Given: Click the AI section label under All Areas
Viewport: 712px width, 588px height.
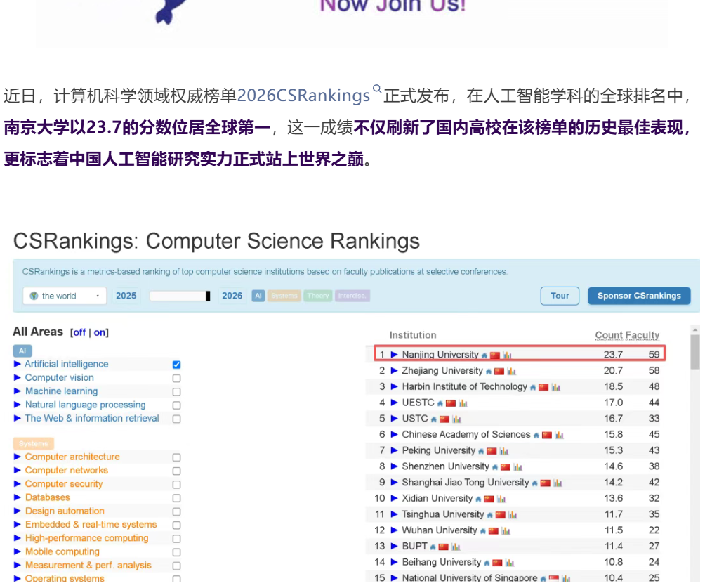Looking at the screenshot, I should (x=22, y=351).
